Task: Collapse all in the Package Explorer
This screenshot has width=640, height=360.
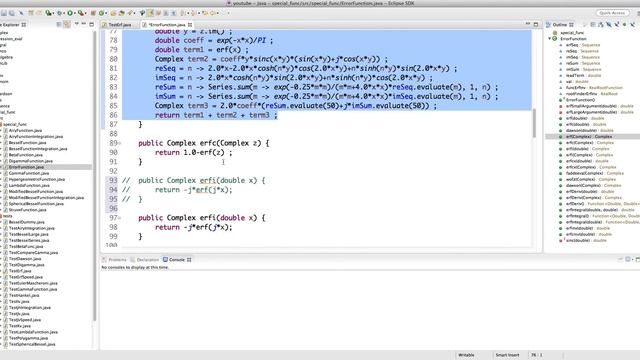Action: pyautogui.click(x=59, y=24)
